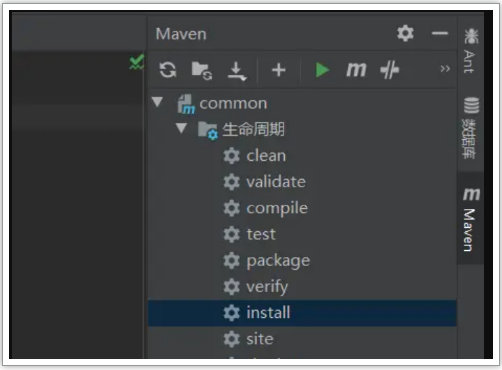Screen dimensions: 502x370
Task: Run the Maven build with green play icon
Action: pos(322,70)
